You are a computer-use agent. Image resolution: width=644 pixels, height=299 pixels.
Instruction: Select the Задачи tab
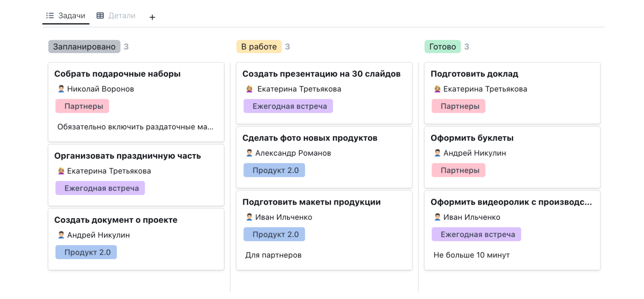[x=72, y=15]
